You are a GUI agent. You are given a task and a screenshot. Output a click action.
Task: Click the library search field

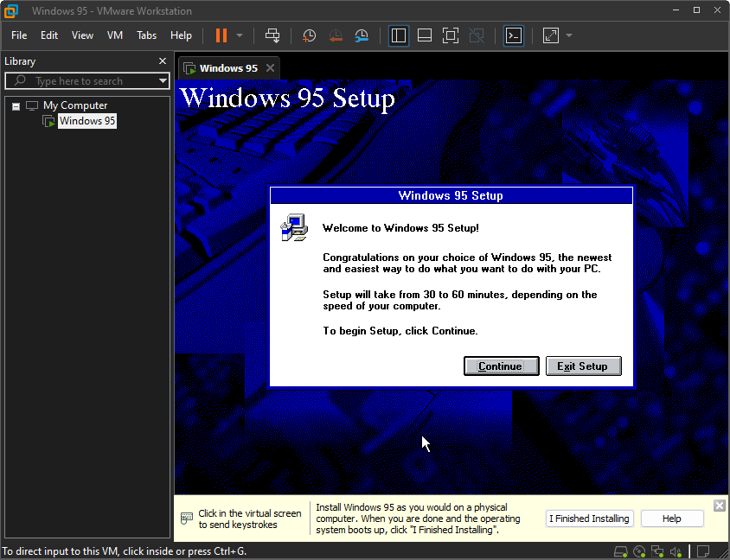(86, 81)
